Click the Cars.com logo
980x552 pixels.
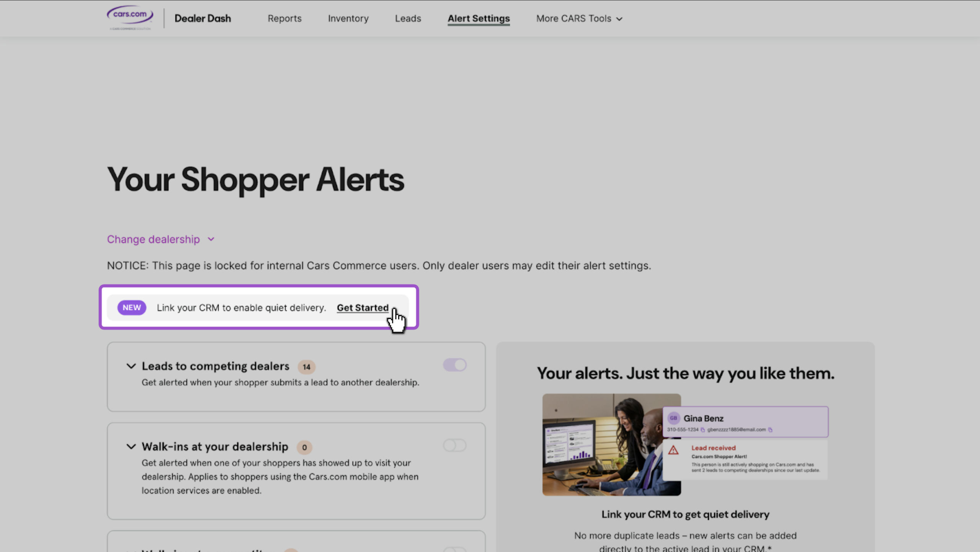coord(130,18)
